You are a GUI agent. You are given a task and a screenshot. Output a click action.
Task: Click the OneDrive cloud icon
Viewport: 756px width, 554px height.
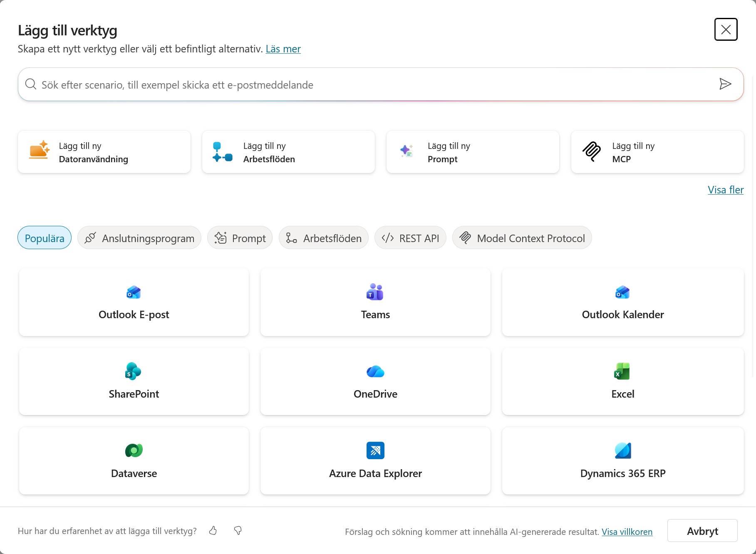point(375,371)
